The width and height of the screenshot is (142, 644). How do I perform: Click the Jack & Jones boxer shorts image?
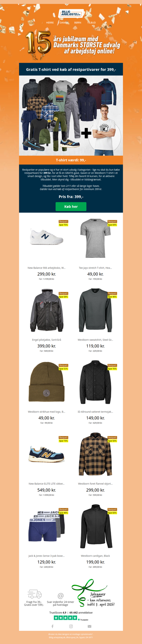pyautogui.click(x=47, y=527)
